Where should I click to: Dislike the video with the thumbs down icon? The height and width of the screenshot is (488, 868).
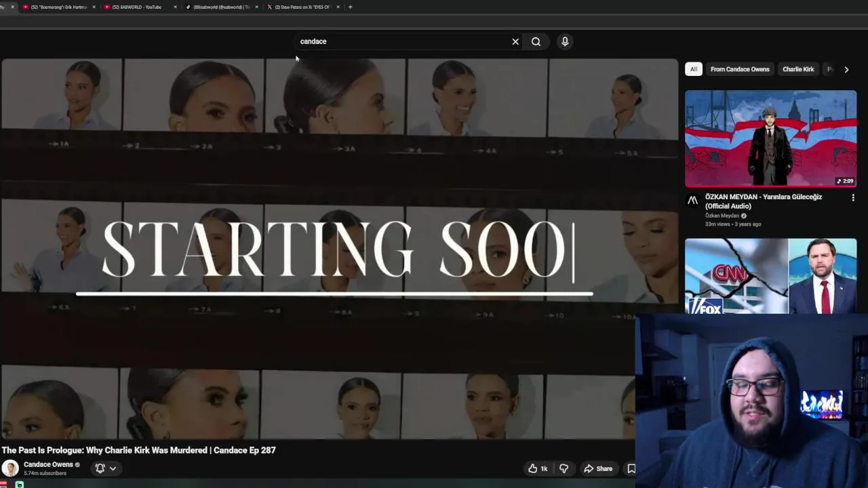pyautogui.click(x=564, y=468)
